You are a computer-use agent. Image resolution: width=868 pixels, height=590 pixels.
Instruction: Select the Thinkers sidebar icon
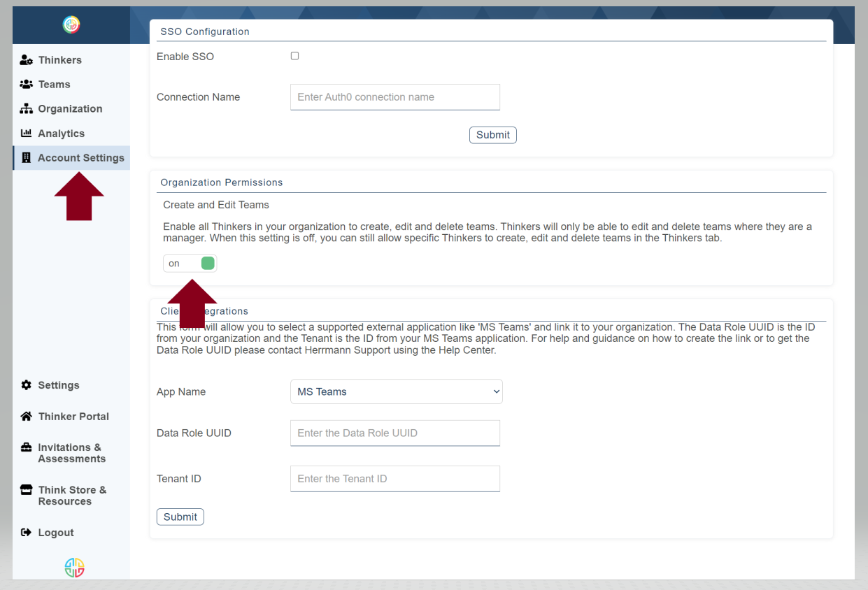(26, 59)
